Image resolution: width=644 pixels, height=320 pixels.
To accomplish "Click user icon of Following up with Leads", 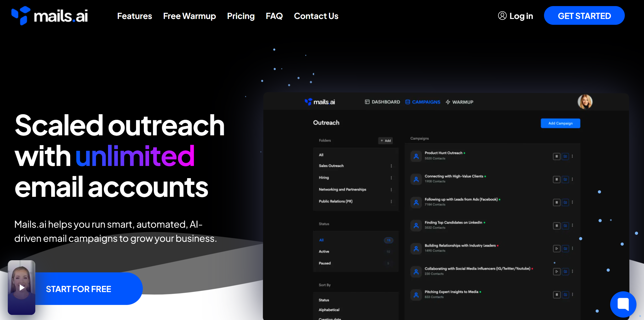I will tap(416, 202).
